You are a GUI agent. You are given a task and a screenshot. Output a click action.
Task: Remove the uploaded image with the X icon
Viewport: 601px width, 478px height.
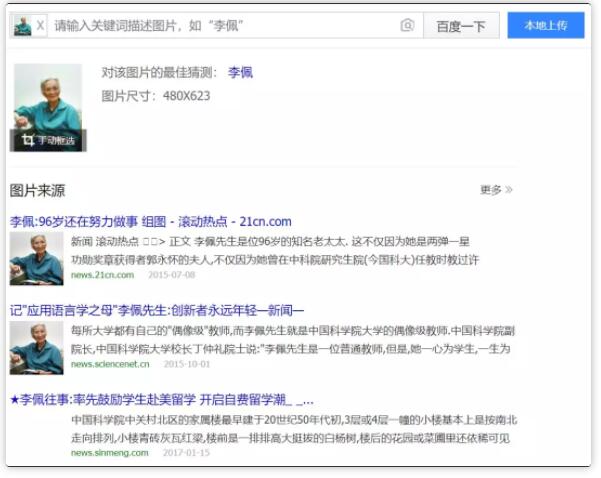point(40,26)
